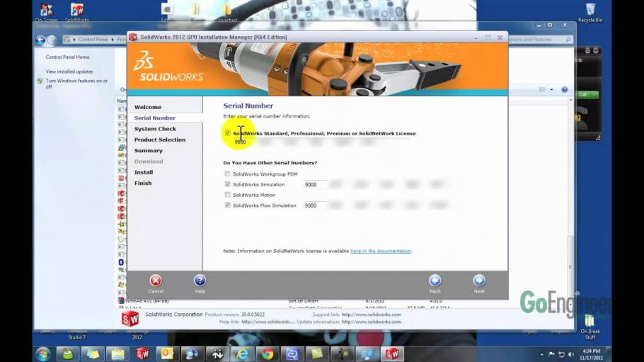Enable SolidWorks Workgroup PDM checkbox
644x362 pixels.
(228, 174)
